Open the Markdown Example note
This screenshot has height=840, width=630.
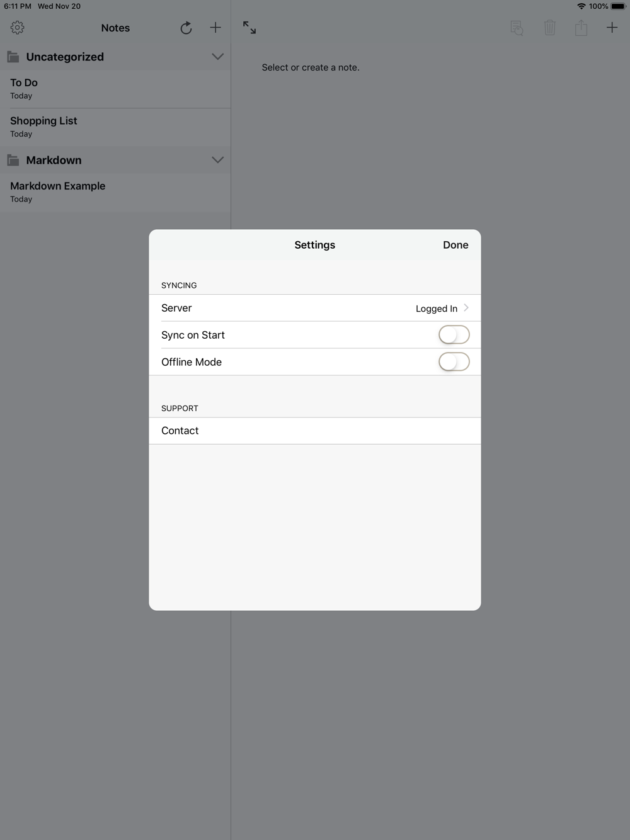[x=115, y=193]
